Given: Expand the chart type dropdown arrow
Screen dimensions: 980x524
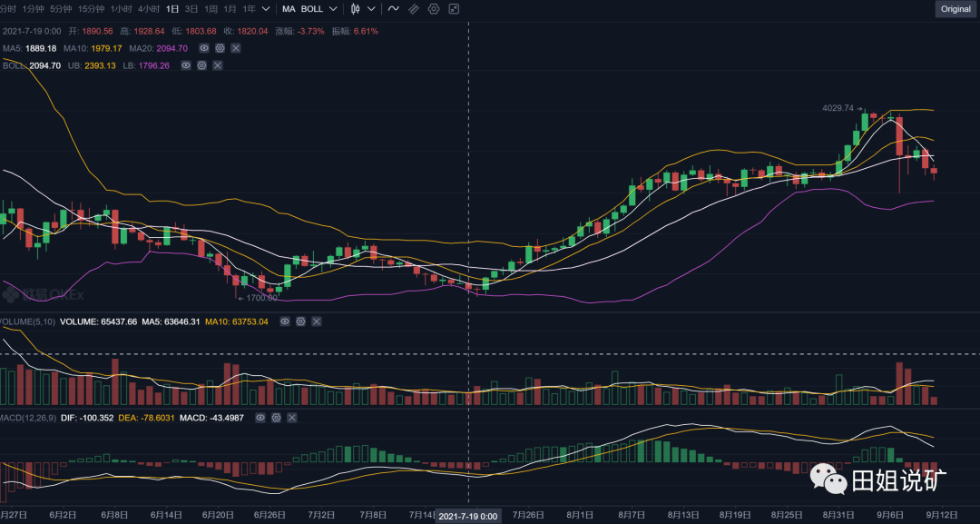Looking at the screenshot, I should coord(371,9).
